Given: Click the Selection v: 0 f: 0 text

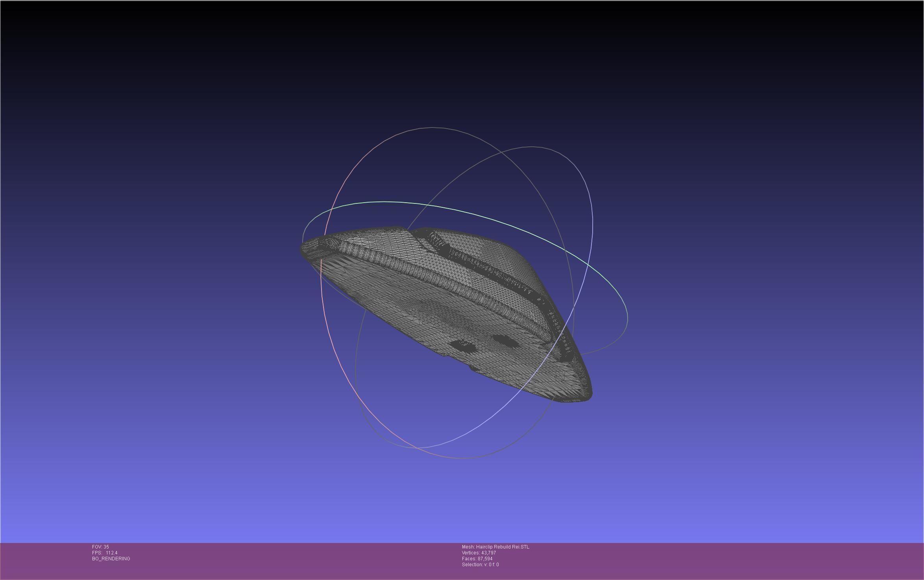Looking at the screenshot, I should 480,565.
